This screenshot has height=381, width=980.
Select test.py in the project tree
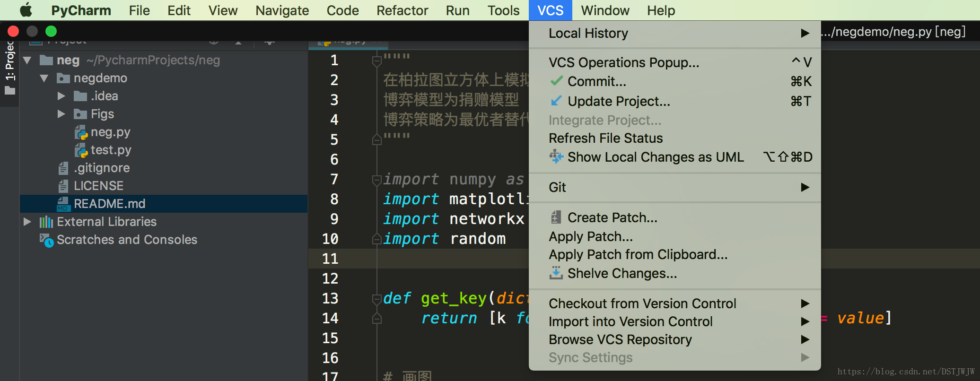pyautogui.click(x=111, y=150)
